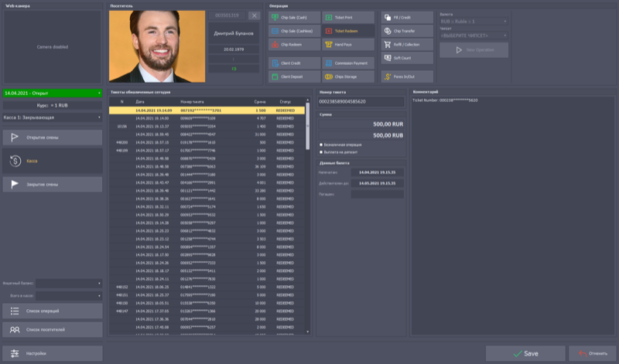Click the Soft Count icon
The image size is (619, 364).
click(x=388, y=58)
